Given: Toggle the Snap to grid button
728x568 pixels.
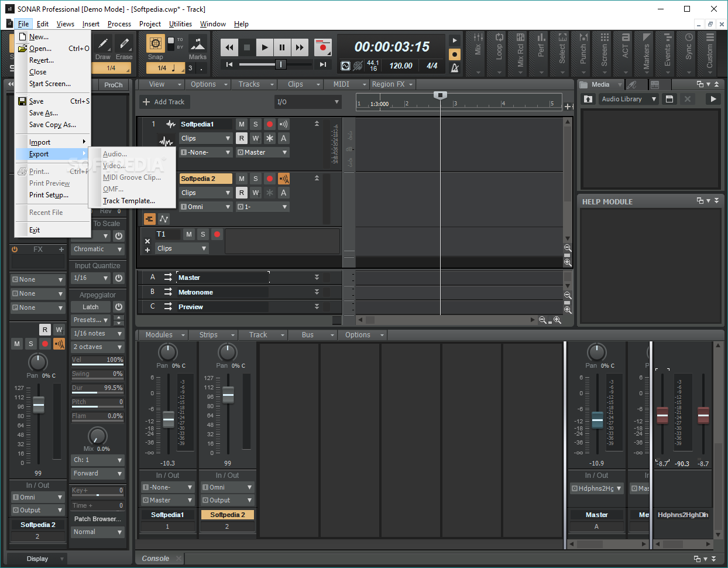Looking at the screenshot, I should [x=155, y=44].
